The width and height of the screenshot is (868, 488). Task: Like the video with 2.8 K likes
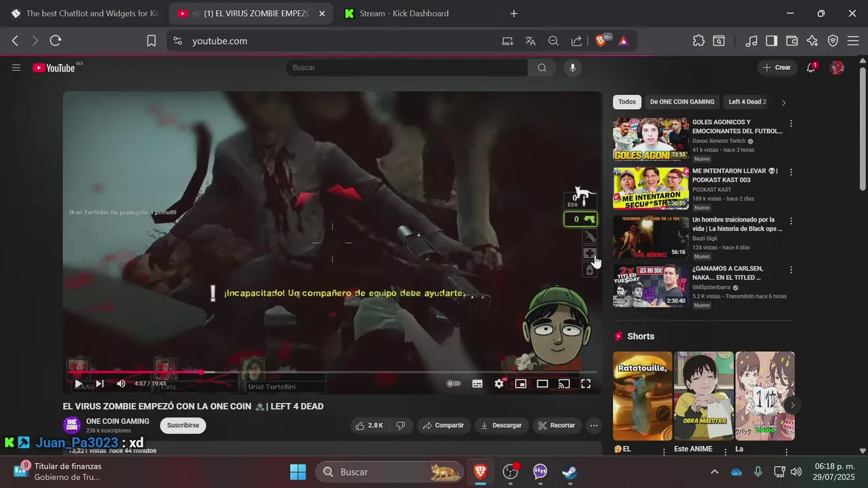click(x=370, y=426)
